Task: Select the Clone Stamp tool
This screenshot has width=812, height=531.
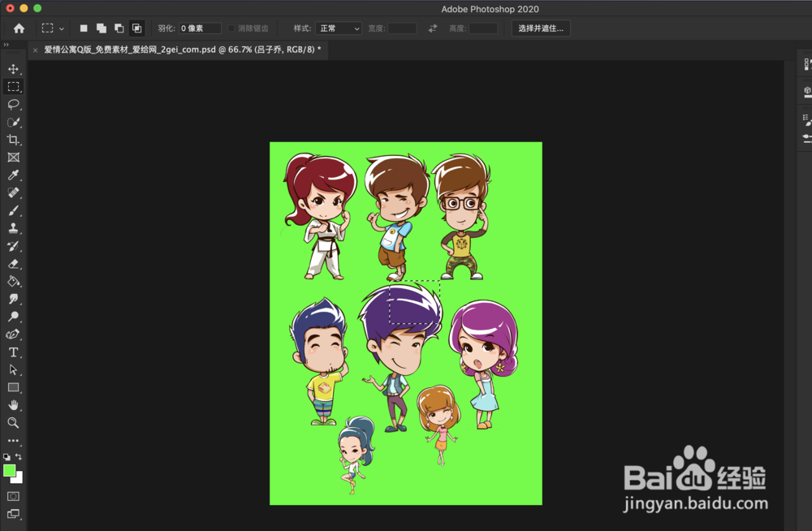Action: tap(13, 228)
